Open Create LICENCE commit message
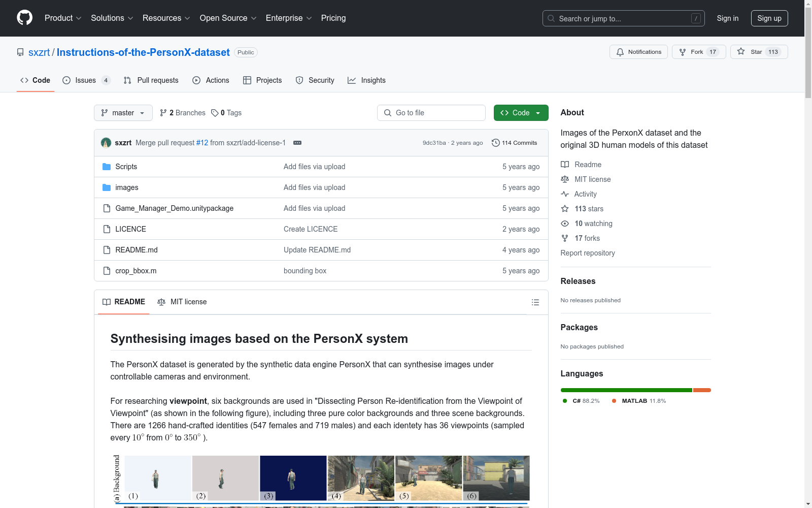The width and height of the screenshot is (812, 508). (311, 229)
